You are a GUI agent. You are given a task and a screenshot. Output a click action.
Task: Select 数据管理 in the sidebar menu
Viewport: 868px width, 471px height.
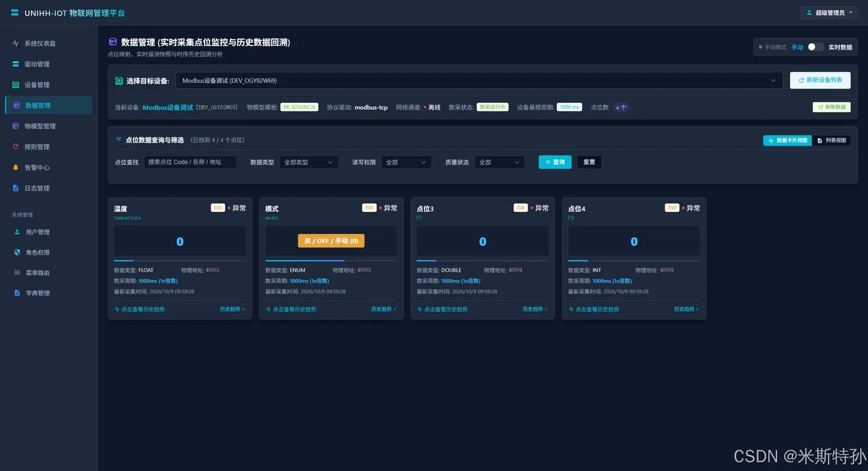tap(49, 105)
